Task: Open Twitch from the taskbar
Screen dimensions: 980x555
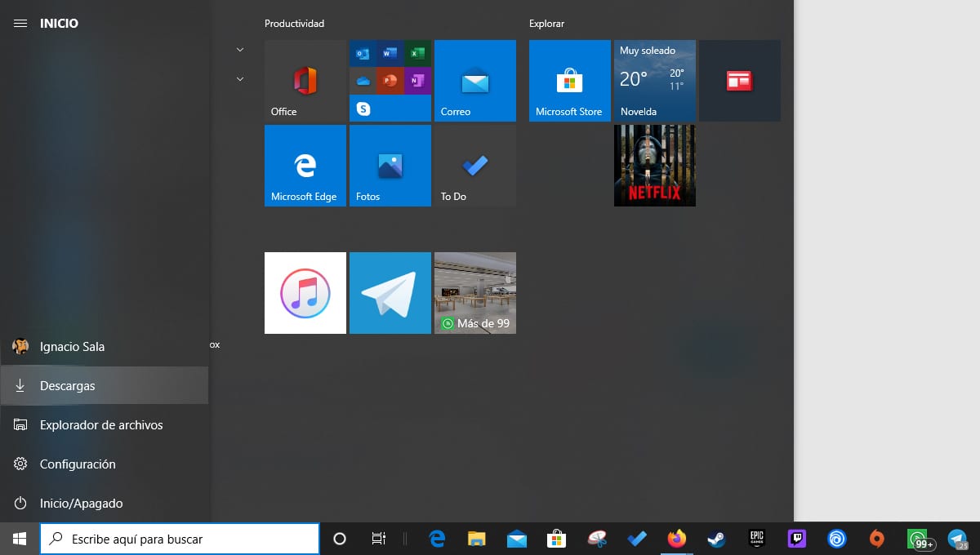Action: click(x=796, y=539)
